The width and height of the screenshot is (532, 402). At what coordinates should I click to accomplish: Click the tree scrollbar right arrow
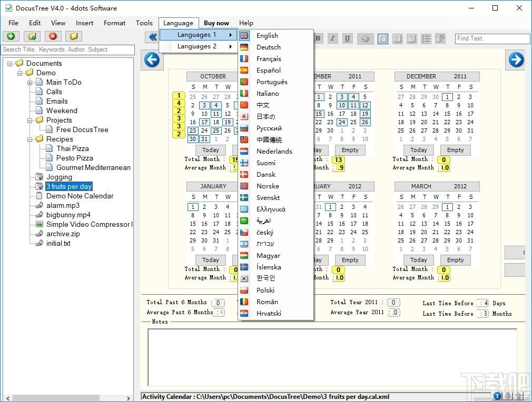pyautogui.click(x=128, y=398)
